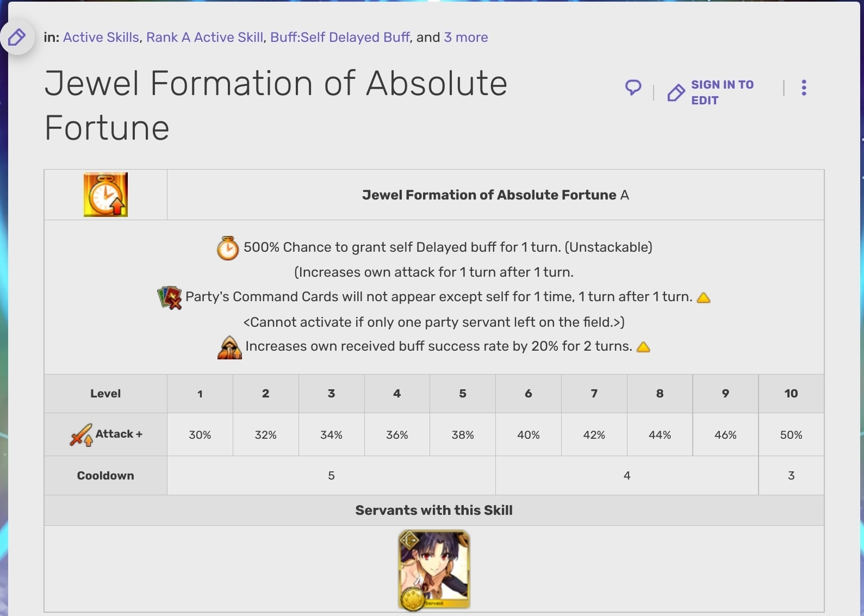Click level column header '6'
Screen dimensions: 864x616
[529, 394]
